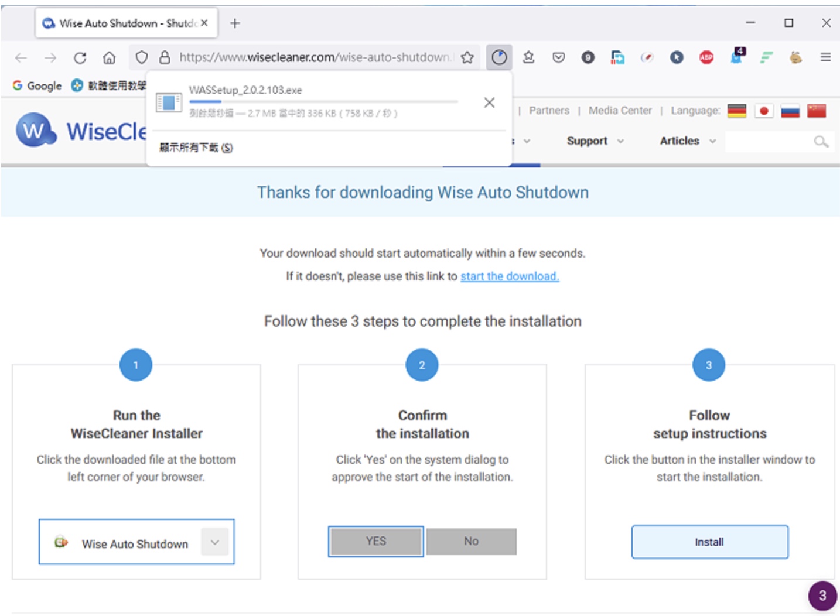Click the browser forward arrow
This screenshot has width=840, height=616.
coord(50,57)
